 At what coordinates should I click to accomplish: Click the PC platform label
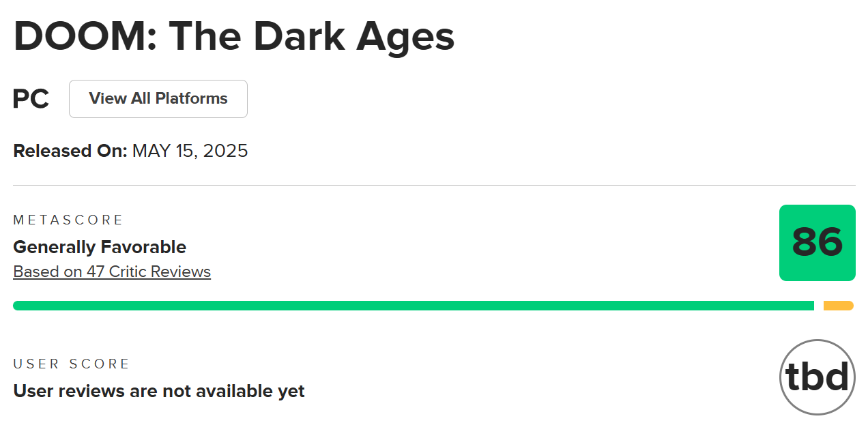[31, 99]
